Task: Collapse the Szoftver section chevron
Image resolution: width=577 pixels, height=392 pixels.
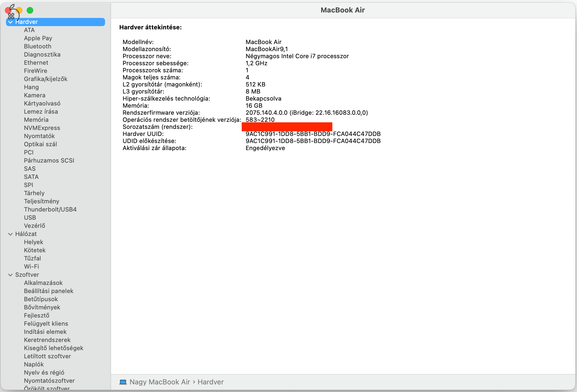Action: pos(10,275)
